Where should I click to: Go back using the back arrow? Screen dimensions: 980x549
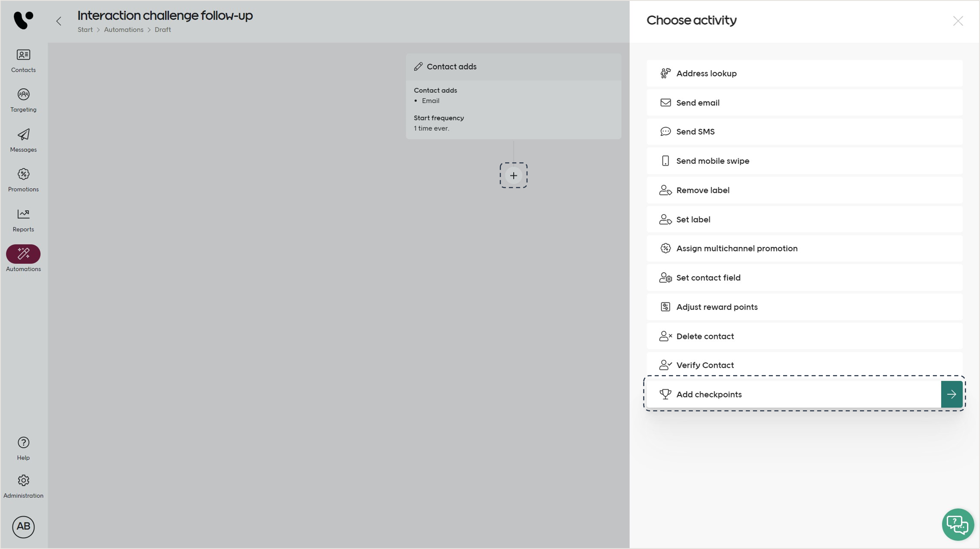pos(59,21)
